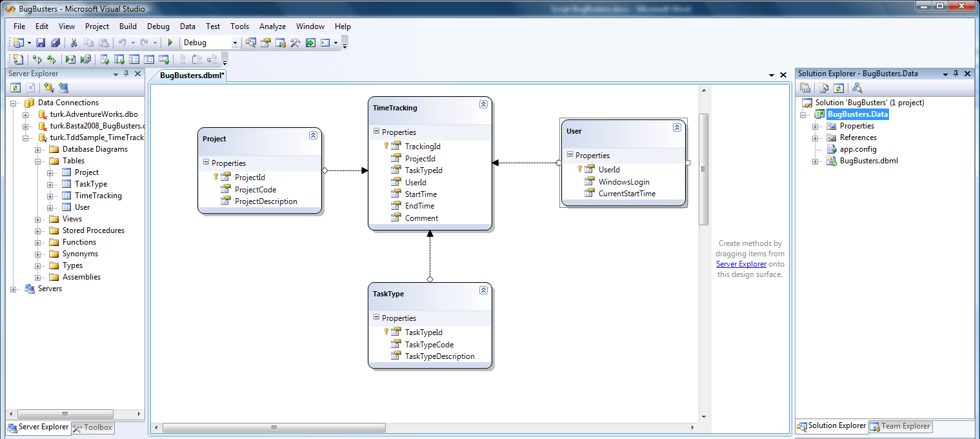The height and width of the screenshot is (439, 980).
Task: Click the green arrow Start Page icon
Action: pyautogui.click(x=310, y=43)
